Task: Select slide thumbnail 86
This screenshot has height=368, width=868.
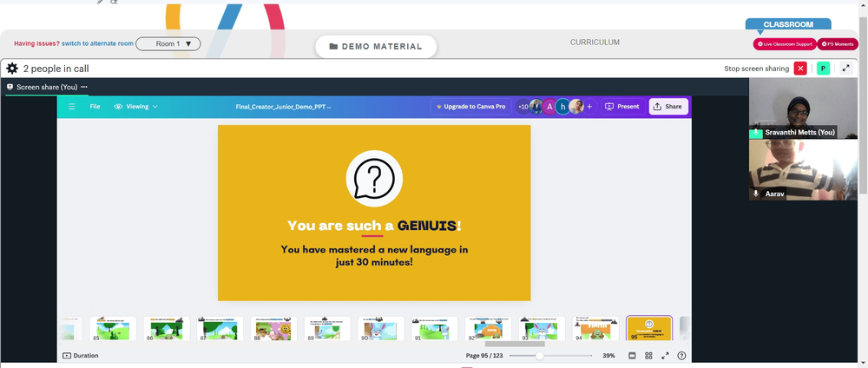Action: 167,328
